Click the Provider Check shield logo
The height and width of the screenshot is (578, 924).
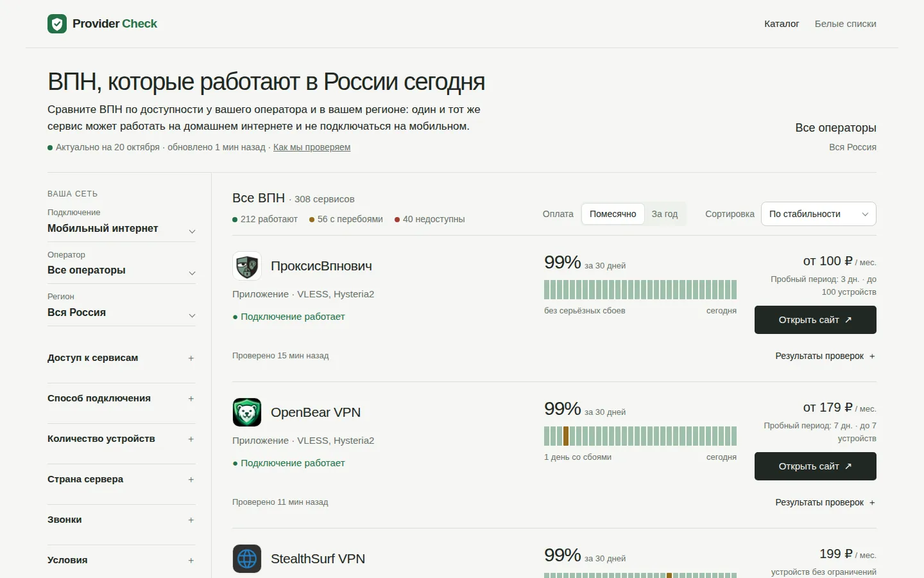(x=57, y=24)
